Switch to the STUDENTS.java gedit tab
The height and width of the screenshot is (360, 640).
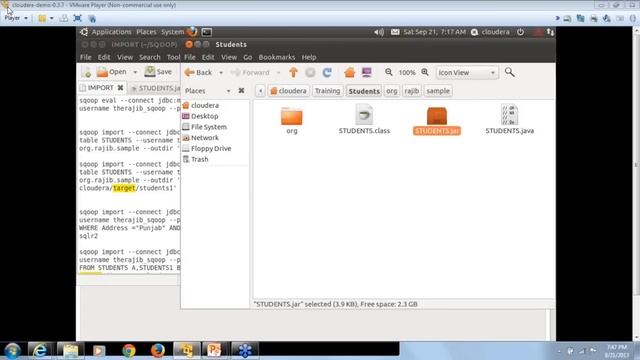point(156,88)
